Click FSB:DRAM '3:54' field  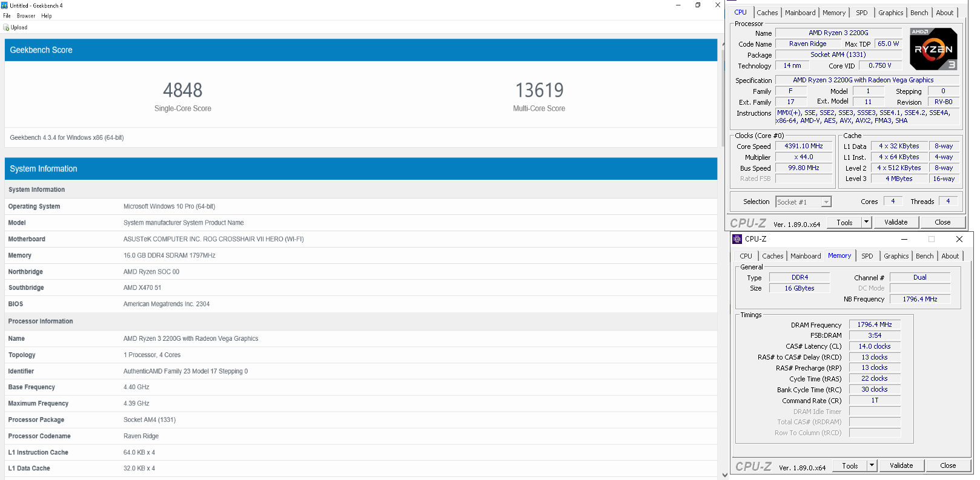(x=875, y=335)
